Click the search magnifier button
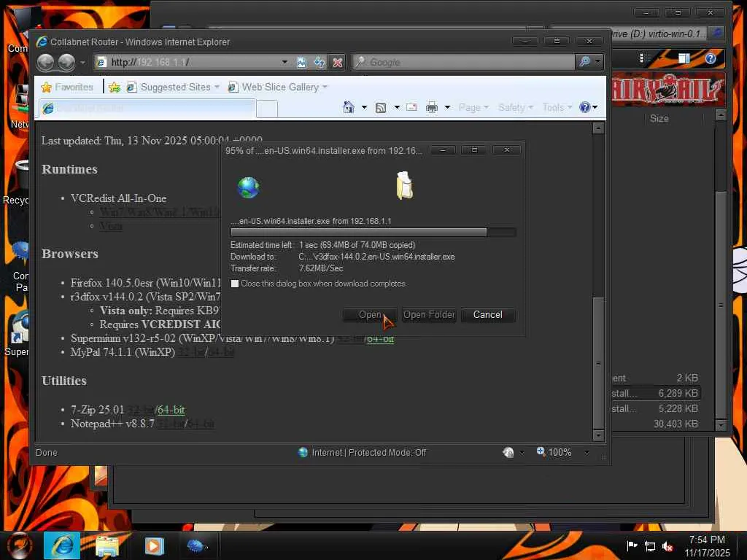Image resolution: width=747 pixels, height=560 pixels. point(584,62)
